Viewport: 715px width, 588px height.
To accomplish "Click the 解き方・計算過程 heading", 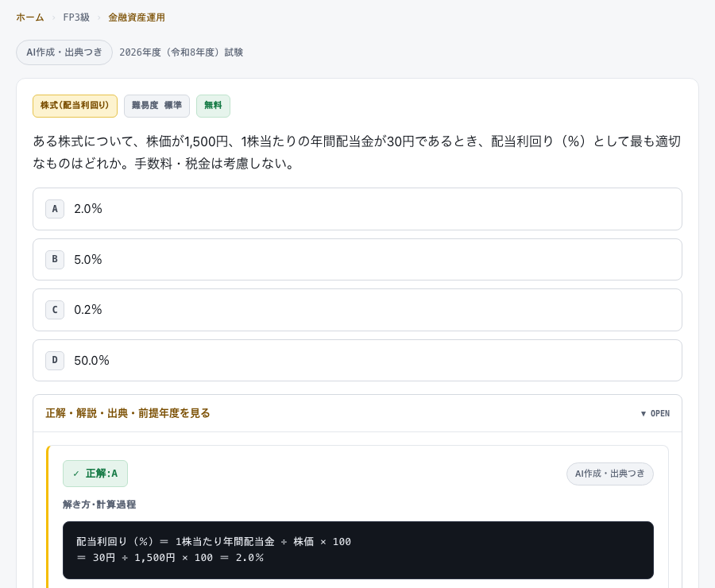I will [x=99, y=505].
